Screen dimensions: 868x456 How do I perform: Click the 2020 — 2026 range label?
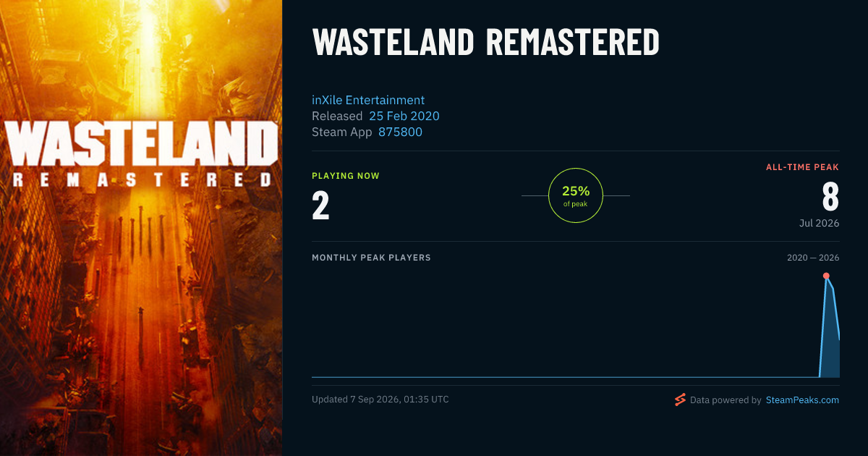click(813, 258)
